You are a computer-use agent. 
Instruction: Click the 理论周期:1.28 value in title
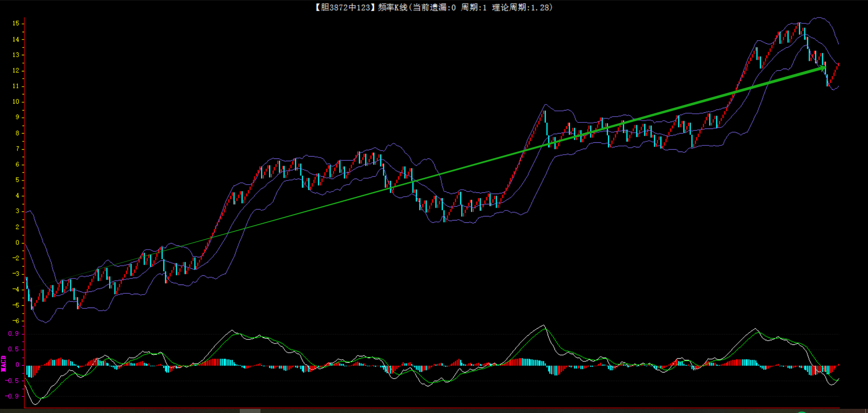tap(521, 7)
